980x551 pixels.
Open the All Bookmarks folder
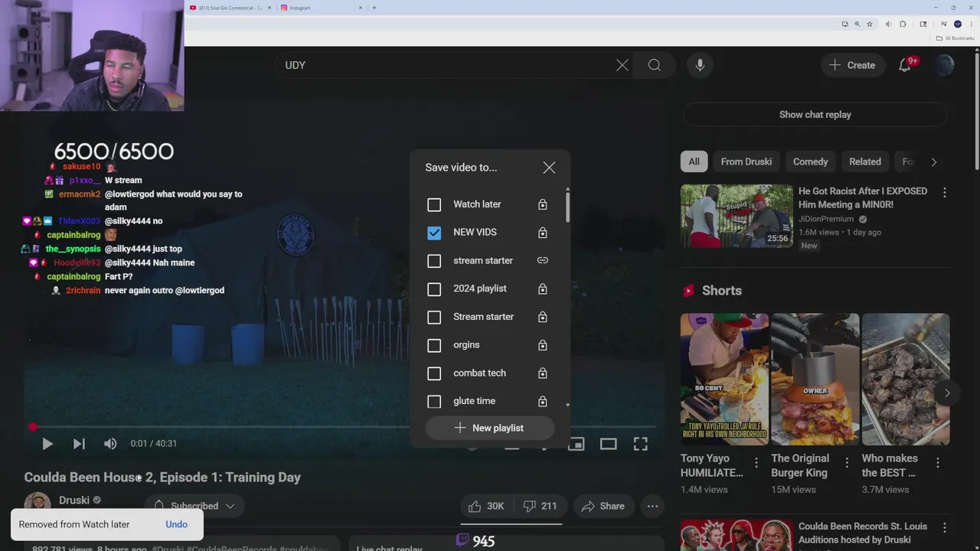[954, 38]
